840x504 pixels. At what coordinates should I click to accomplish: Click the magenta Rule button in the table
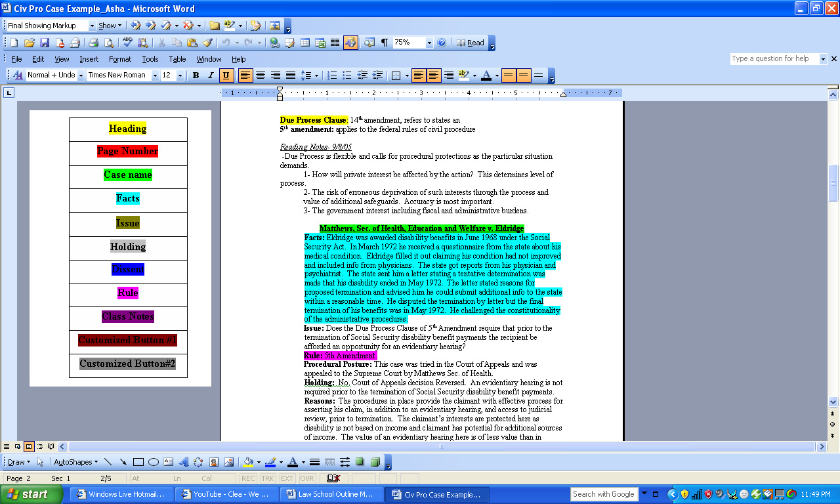coord(128,293)
